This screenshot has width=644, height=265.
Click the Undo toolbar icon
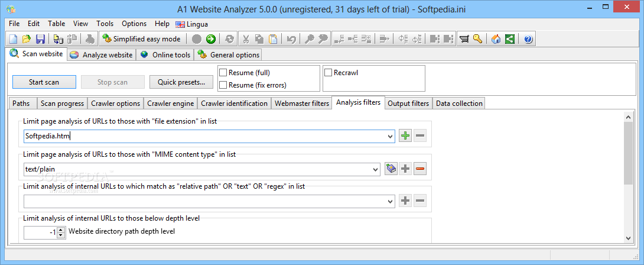[291, 39]
